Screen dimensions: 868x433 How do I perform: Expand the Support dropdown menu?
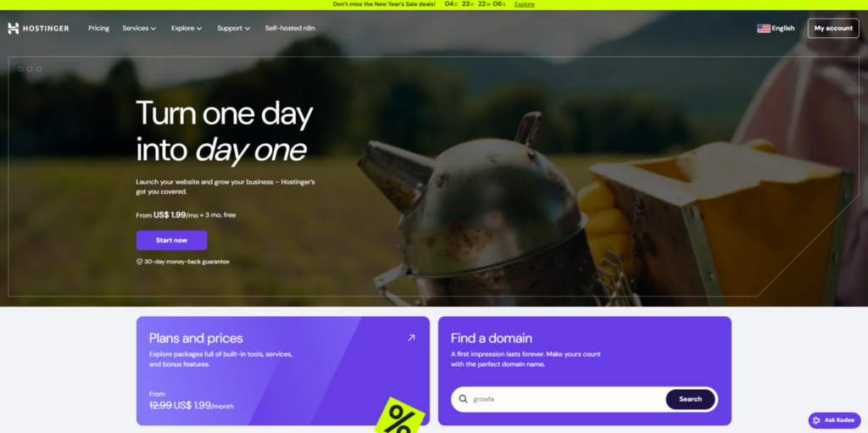tap(234, 28)
